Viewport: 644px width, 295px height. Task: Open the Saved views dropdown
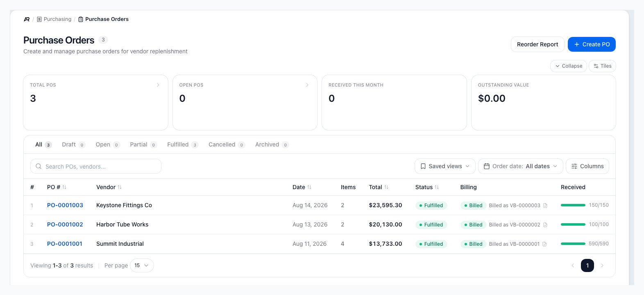coord(445,166)
